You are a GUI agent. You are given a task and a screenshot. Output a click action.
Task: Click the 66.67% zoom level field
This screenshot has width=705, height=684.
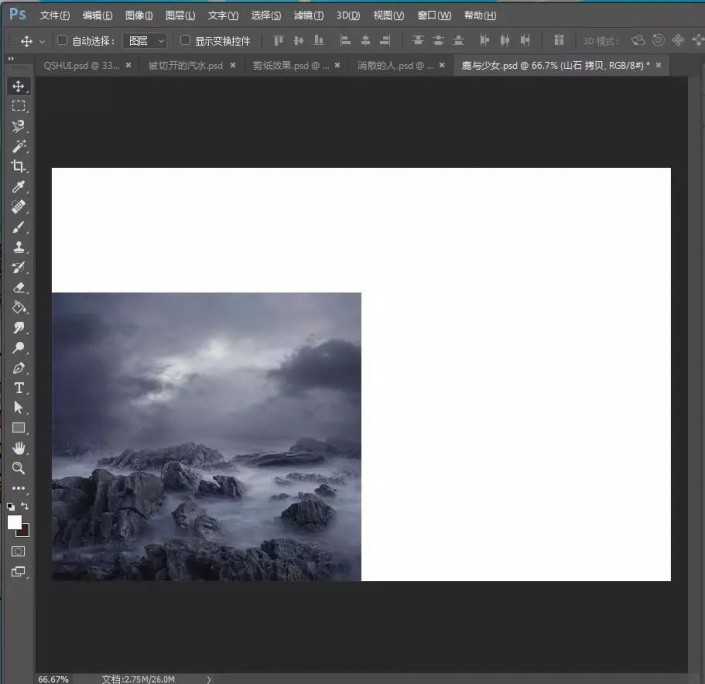tap(53, 678)
